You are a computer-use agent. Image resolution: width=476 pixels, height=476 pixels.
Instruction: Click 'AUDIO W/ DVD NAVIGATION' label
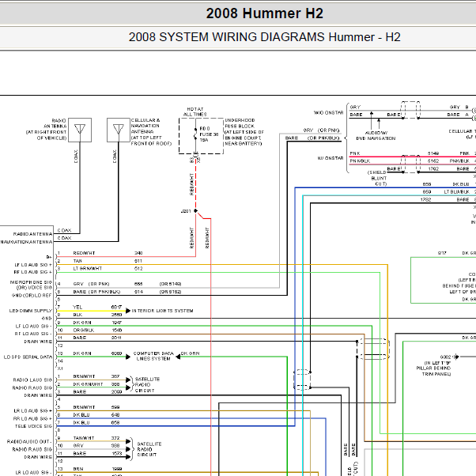coord(376,135)
